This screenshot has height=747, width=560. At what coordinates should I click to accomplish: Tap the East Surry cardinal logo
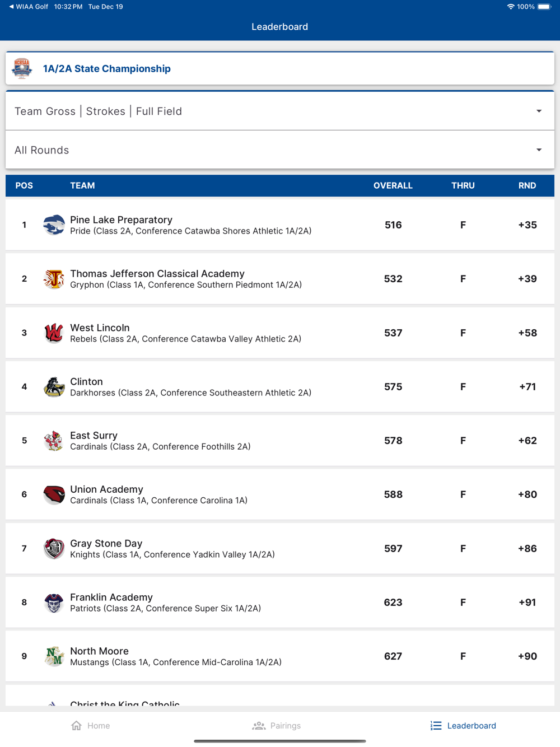coord(54,441)
